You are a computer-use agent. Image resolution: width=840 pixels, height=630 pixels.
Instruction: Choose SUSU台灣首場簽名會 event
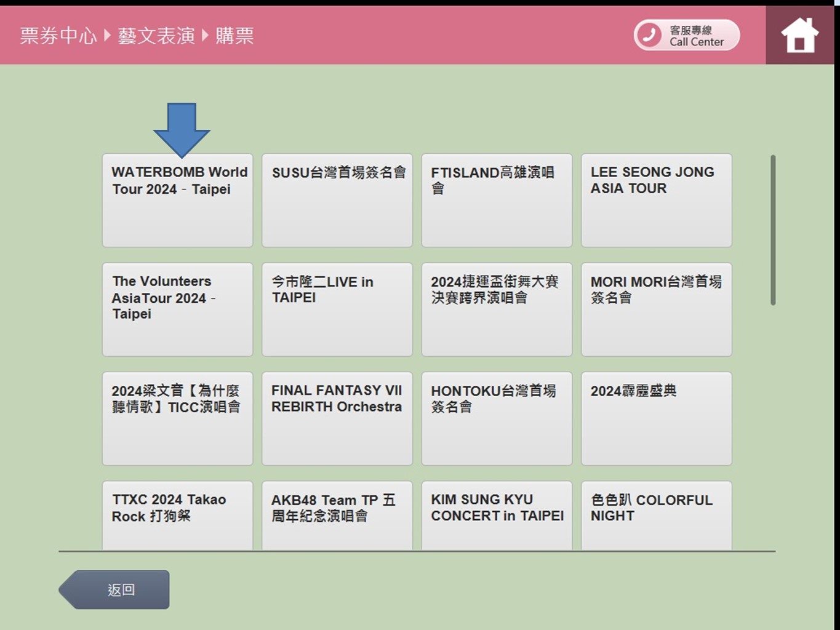point(337,201)
